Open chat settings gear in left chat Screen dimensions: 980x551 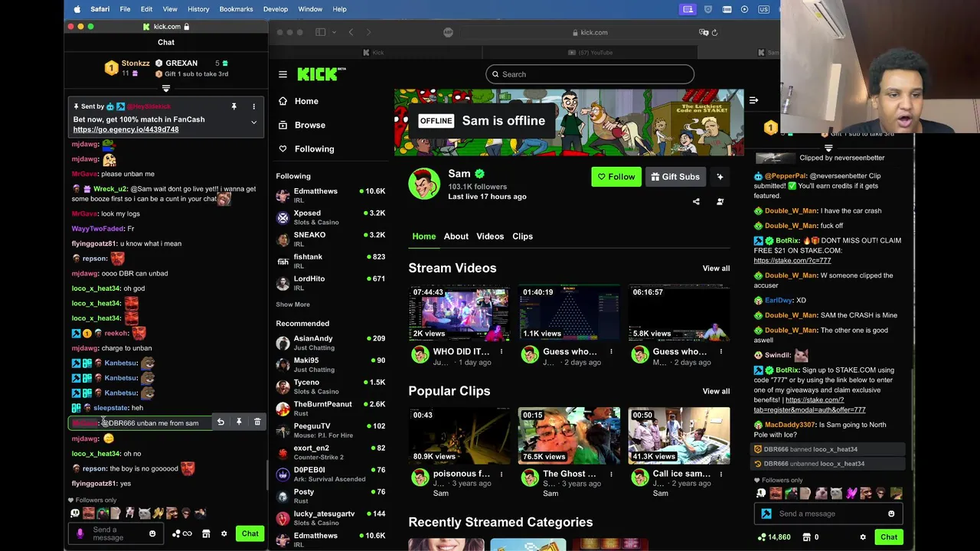[x=224, y=534]
